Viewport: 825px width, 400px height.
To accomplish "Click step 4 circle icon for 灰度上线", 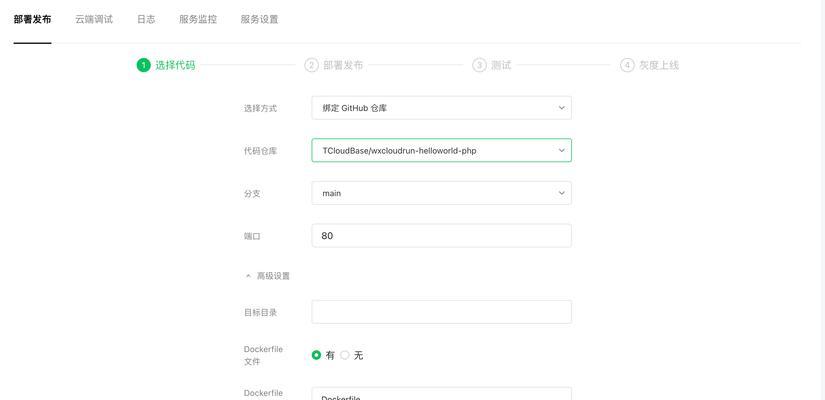I will tap(627, 65).
